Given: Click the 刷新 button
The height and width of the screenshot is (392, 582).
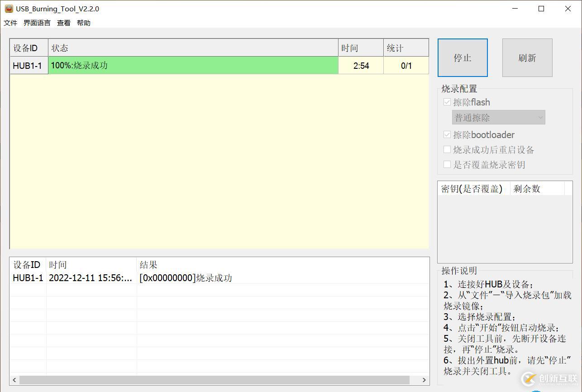Looking at the screenshot, I should (527, 57).
